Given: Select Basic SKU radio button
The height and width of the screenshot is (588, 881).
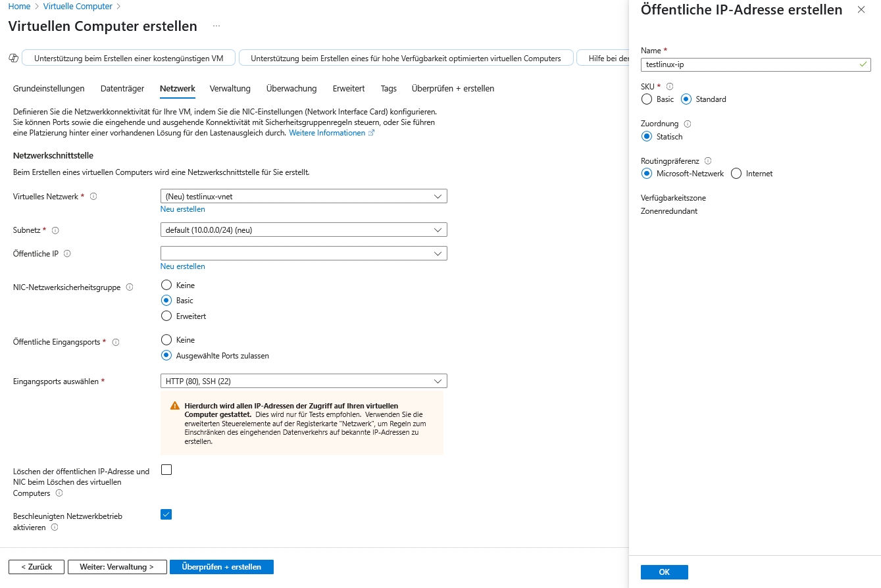Looking at the screenshot, I should (x=647, y=99).
